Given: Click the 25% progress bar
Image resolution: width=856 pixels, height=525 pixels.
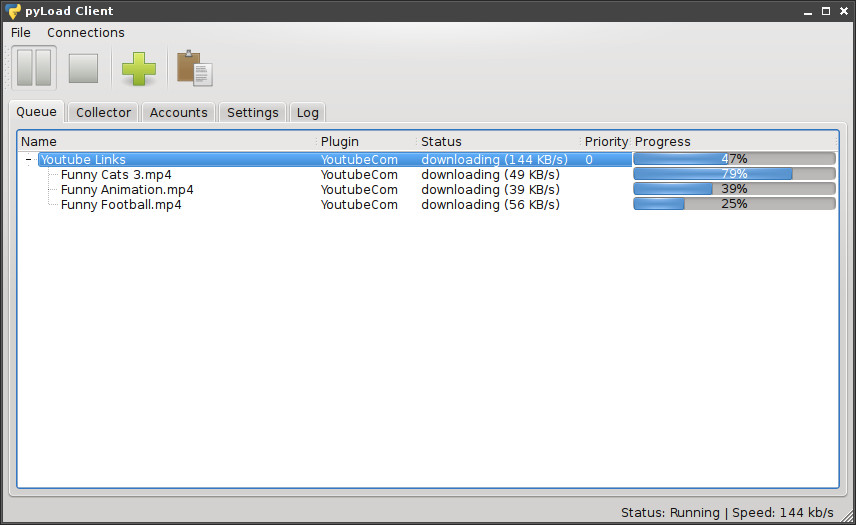Looking at the screenshot, I should click(x=734, y=204).
